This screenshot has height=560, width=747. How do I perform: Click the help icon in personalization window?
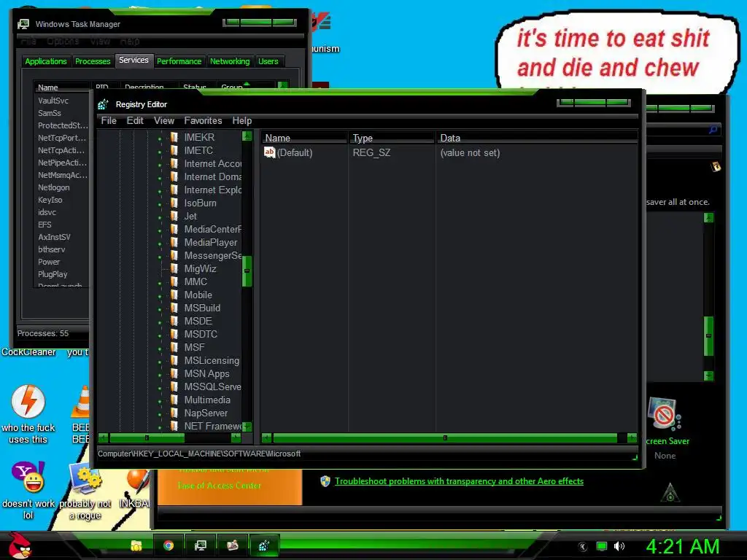716,167
